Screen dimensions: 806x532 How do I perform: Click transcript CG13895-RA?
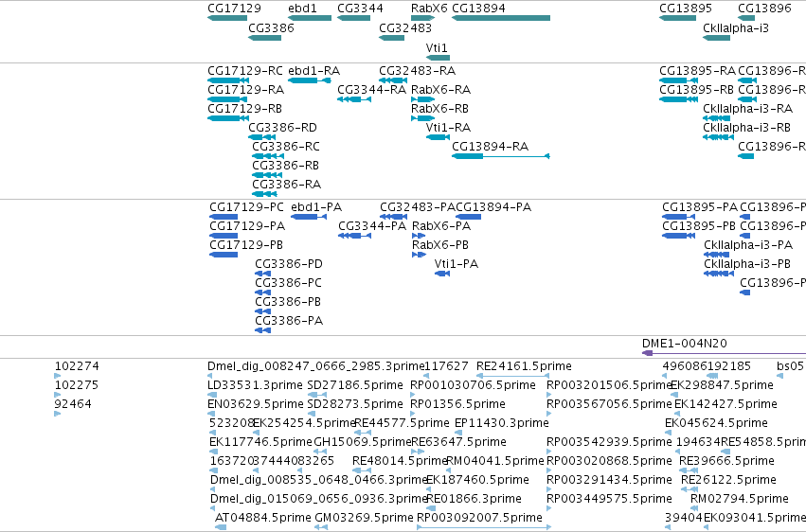[x=678, y=80]
